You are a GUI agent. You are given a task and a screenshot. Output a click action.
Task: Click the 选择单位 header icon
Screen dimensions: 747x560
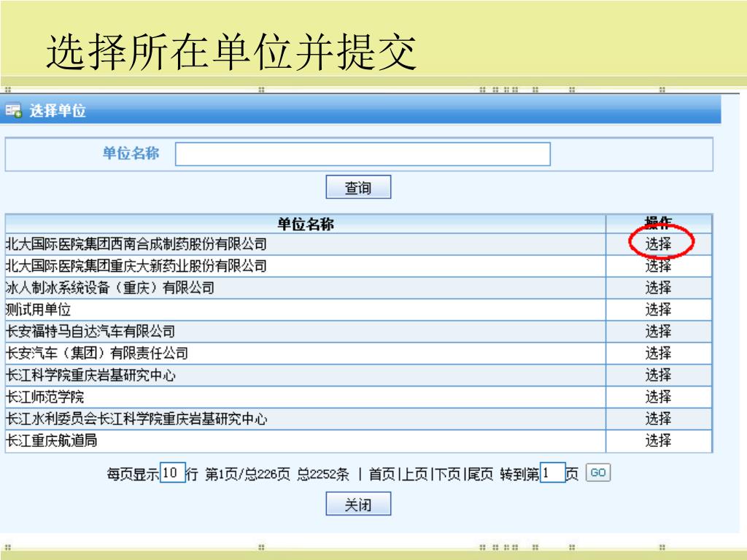click(13, 111)
